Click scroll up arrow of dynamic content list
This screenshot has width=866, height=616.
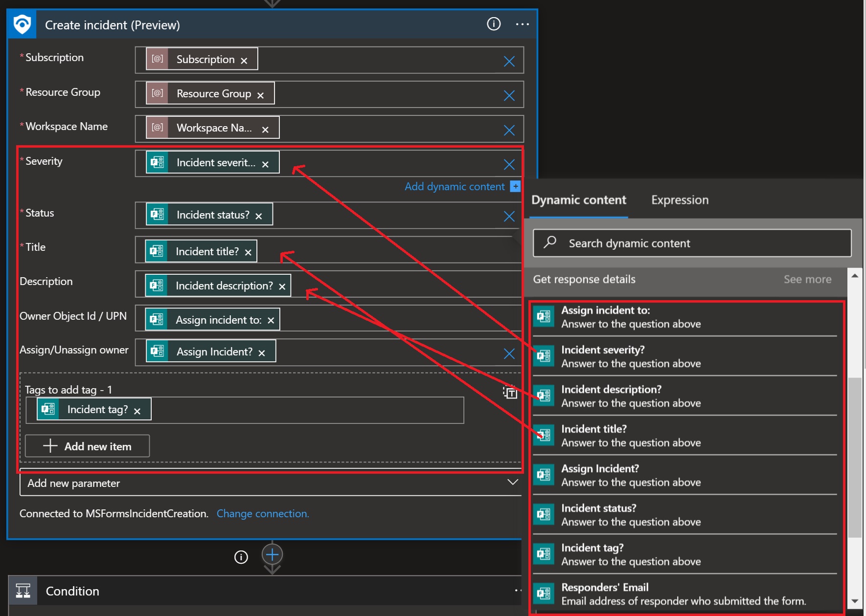click(855, 276)
